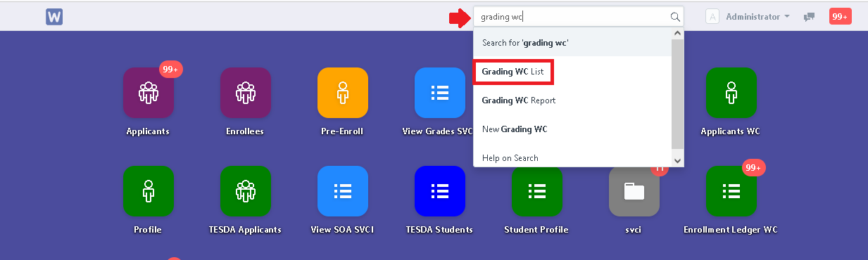The image size is (868, 260).
Task: Open the W home logo
Action: tap(54, 17)
